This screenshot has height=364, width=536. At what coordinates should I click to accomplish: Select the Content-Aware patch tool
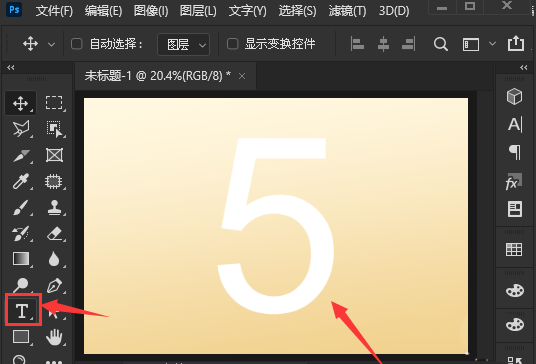54,181
